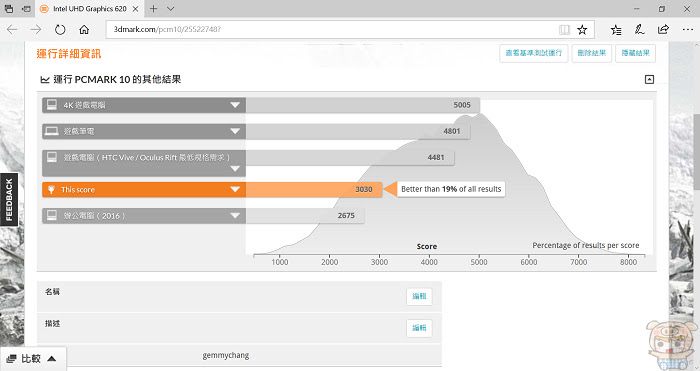
Task: Open reading view with the book icon
Action: pos(564,30)
